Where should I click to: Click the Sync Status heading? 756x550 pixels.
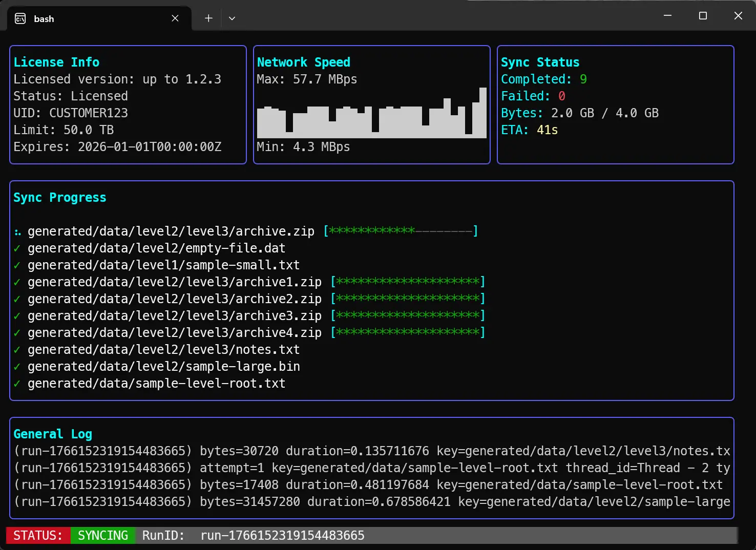[x=540, y=62]
